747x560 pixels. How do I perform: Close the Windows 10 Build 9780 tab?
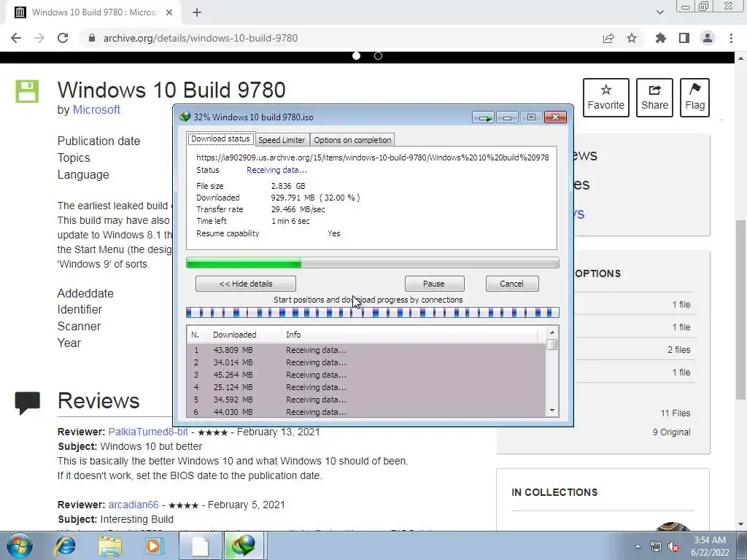click(x=169, y=12)
